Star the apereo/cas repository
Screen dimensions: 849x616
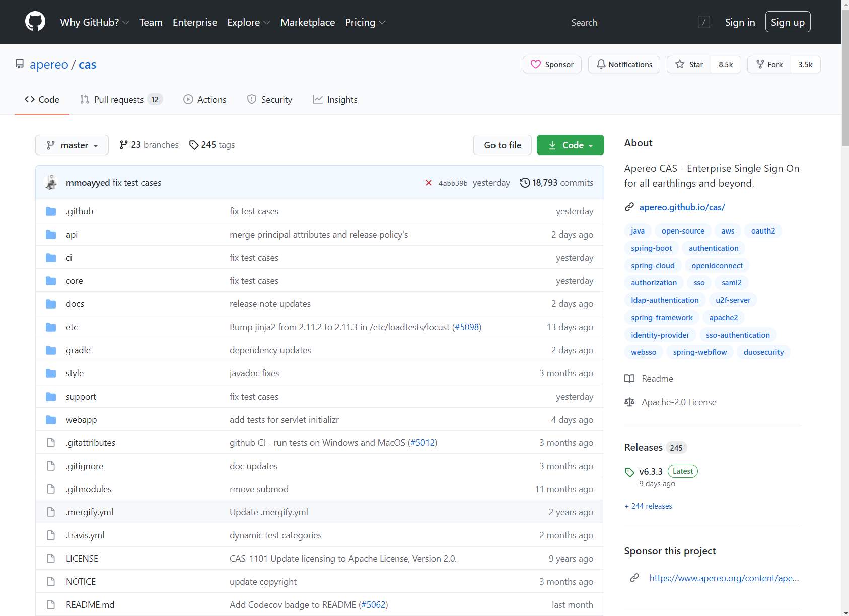[689, 64]
